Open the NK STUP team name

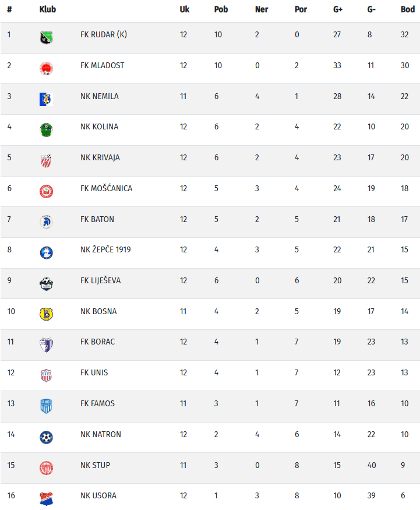[x=95, y=465]
